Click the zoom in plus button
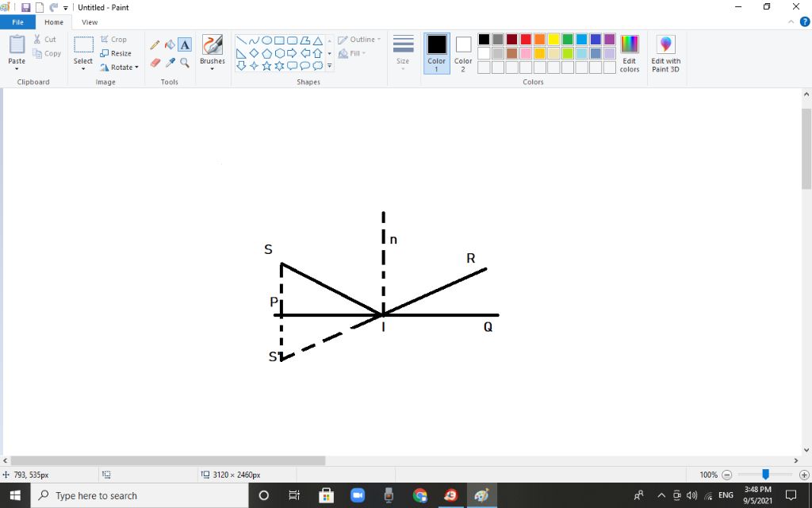 pyautogui.click(x=804, y=475)
